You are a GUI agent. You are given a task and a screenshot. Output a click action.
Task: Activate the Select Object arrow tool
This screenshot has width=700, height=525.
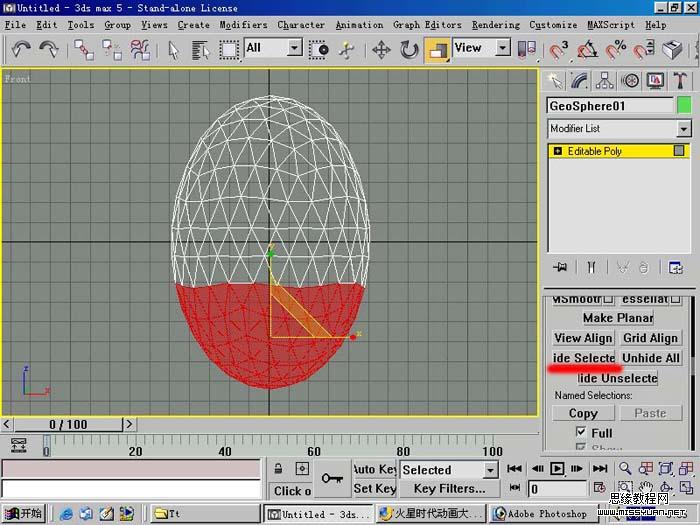tap(173, 50)
